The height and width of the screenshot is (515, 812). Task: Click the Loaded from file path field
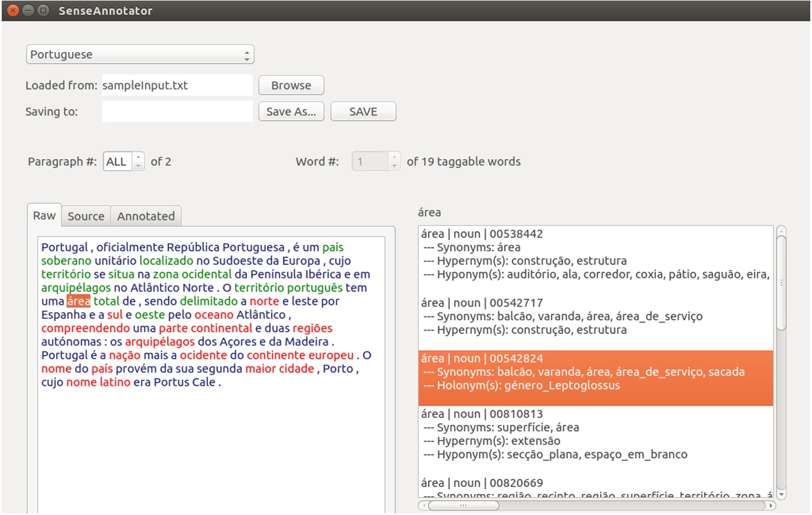177,86
